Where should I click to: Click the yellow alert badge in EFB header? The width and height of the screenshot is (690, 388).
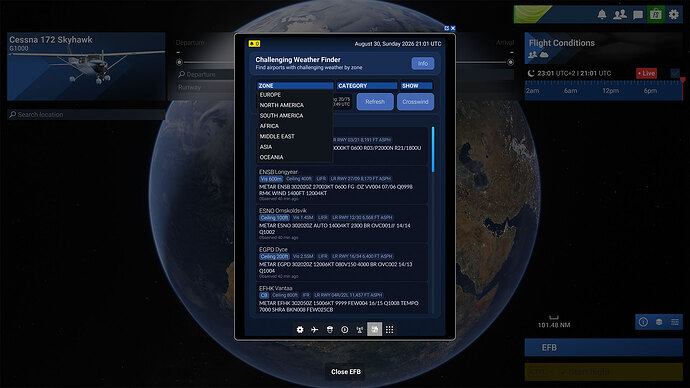coord(254,44)
